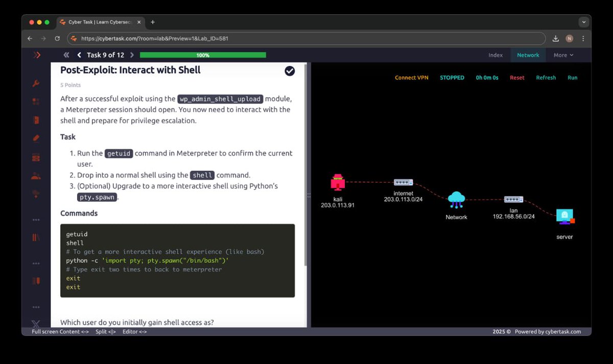Expand the sidebar with the double-arrow icon
This screenshot has height=364, width=613.
coord(37,55)
